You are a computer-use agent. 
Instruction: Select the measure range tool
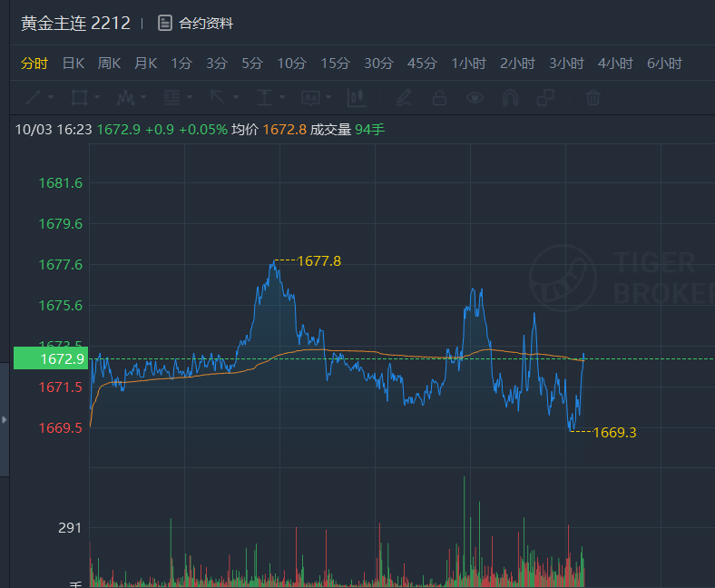tap(264, 97)
